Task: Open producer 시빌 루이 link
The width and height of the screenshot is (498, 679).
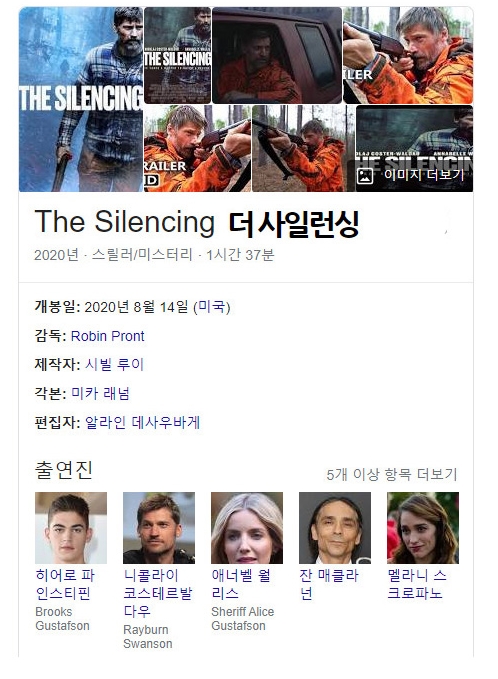Action: pyautogui.click(x=114, y=365)
